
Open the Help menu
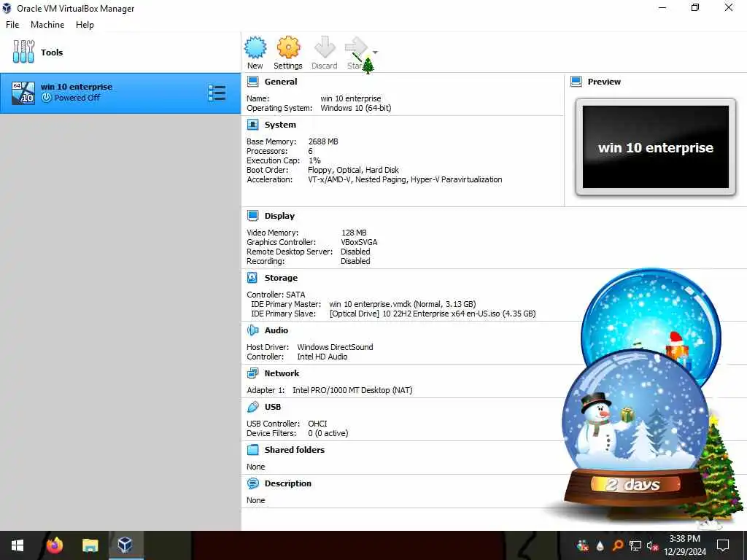(85, 25)
